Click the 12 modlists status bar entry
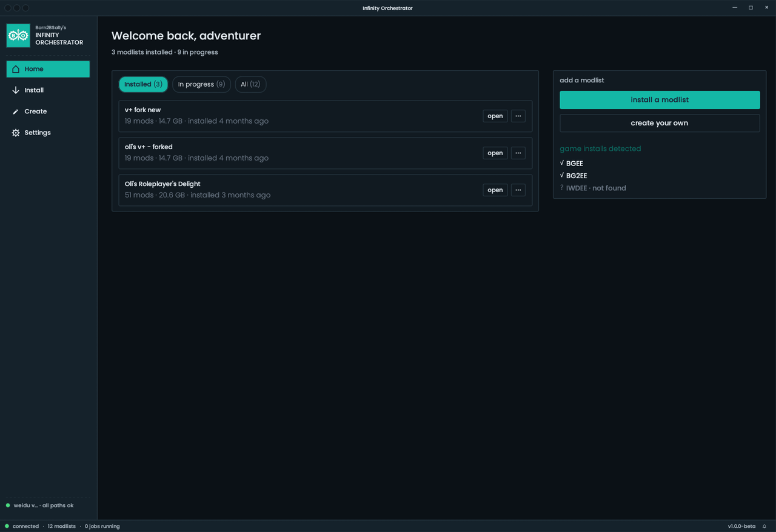The width and height of the screenshot is (776, 532). click(62, 527)
